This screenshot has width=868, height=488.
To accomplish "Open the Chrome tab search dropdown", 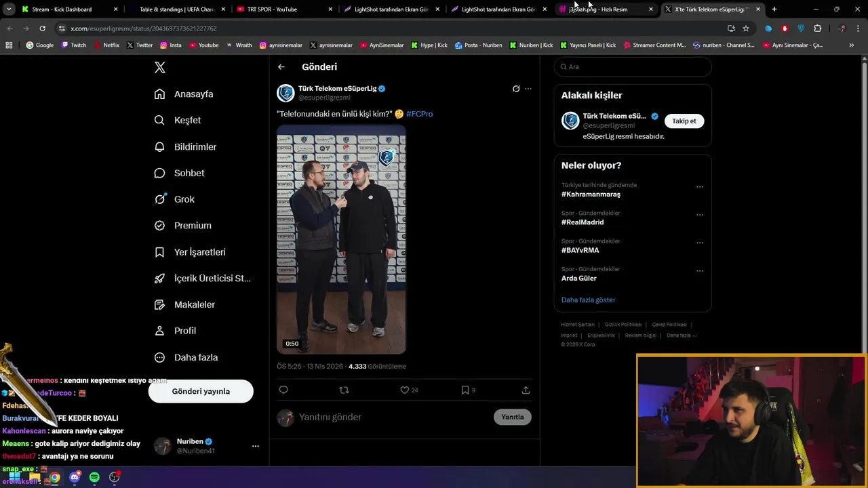I will 9,9.
